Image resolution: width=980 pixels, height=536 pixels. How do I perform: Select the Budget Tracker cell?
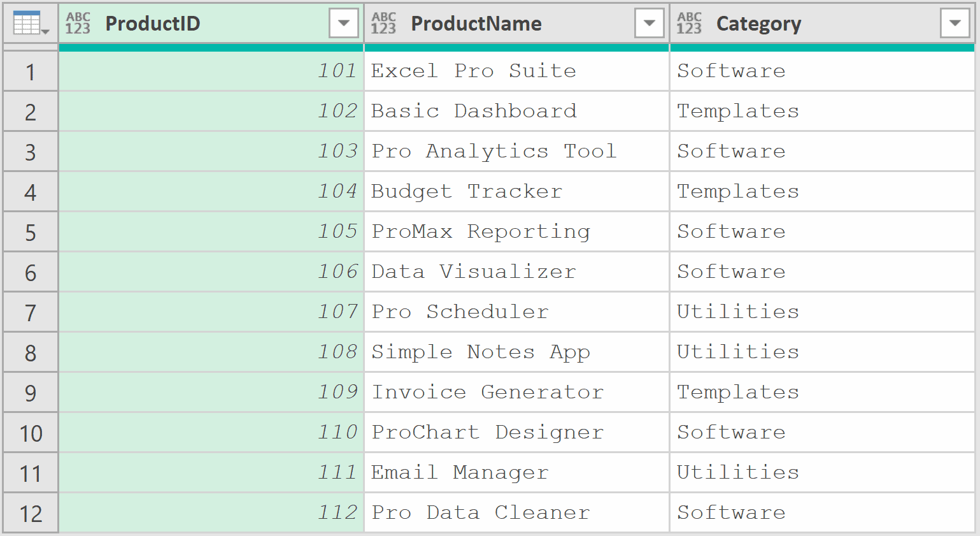point(467,191)
